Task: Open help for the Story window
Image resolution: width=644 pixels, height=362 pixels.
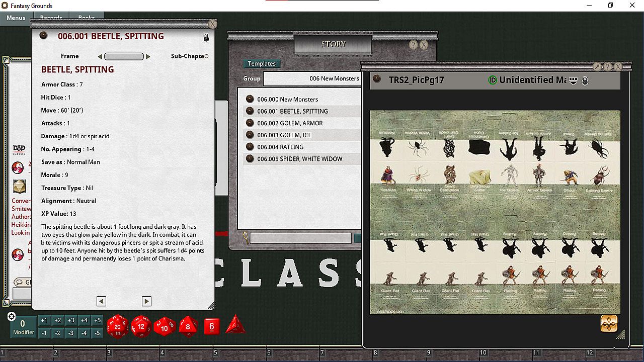Action: coord(413,45)
